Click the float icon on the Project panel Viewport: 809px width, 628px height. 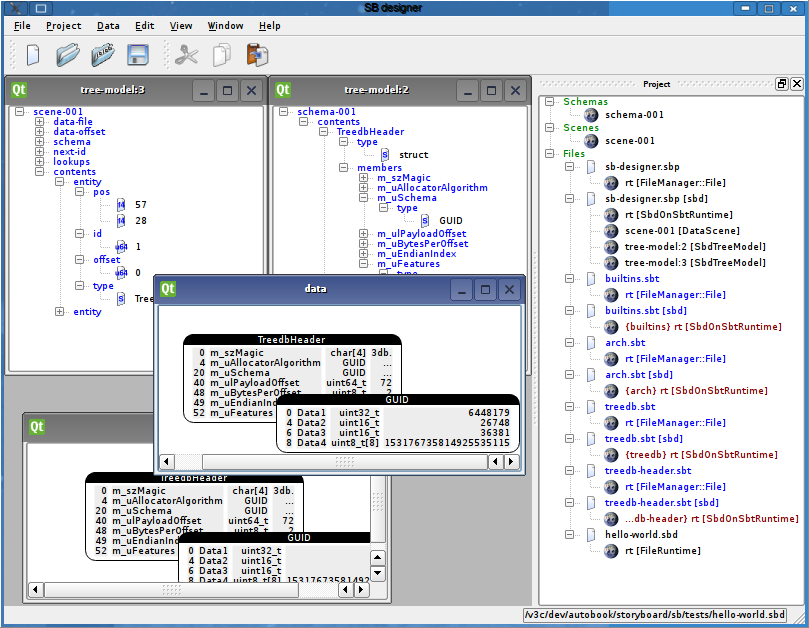[x=782, y=84]
